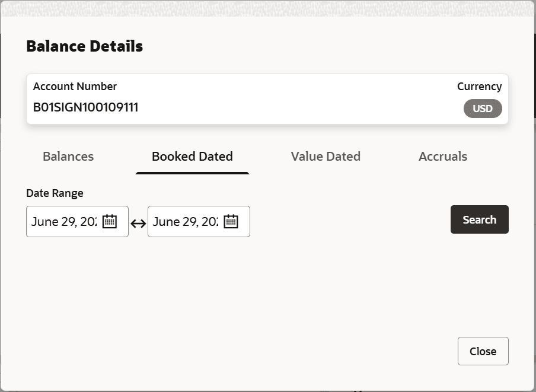Click the dimmed backdrop above the dialog
Viewport: 536px width, 392px height.
coord(267,7)
